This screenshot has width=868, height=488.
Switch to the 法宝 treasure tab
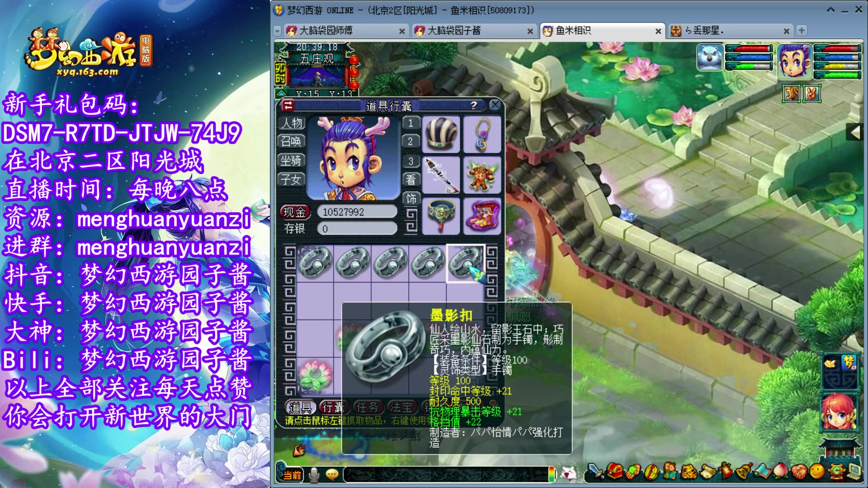click(401, 407)
